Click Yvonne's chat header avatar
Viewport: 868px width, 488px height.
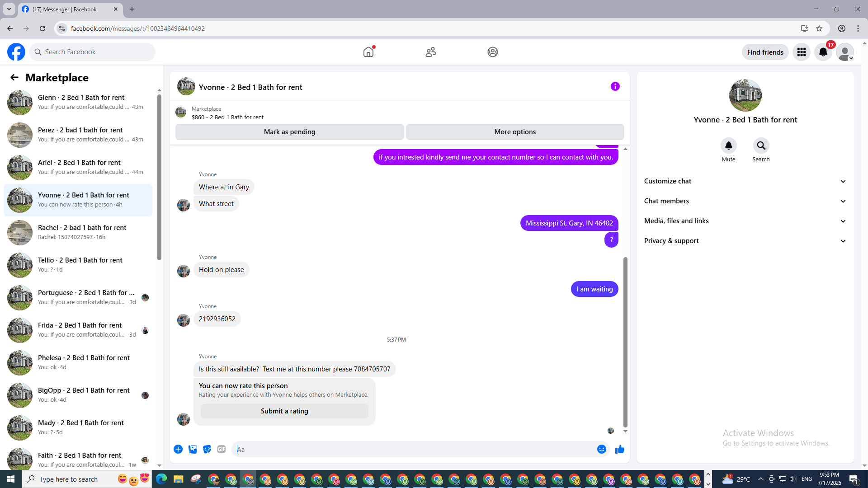186,86
